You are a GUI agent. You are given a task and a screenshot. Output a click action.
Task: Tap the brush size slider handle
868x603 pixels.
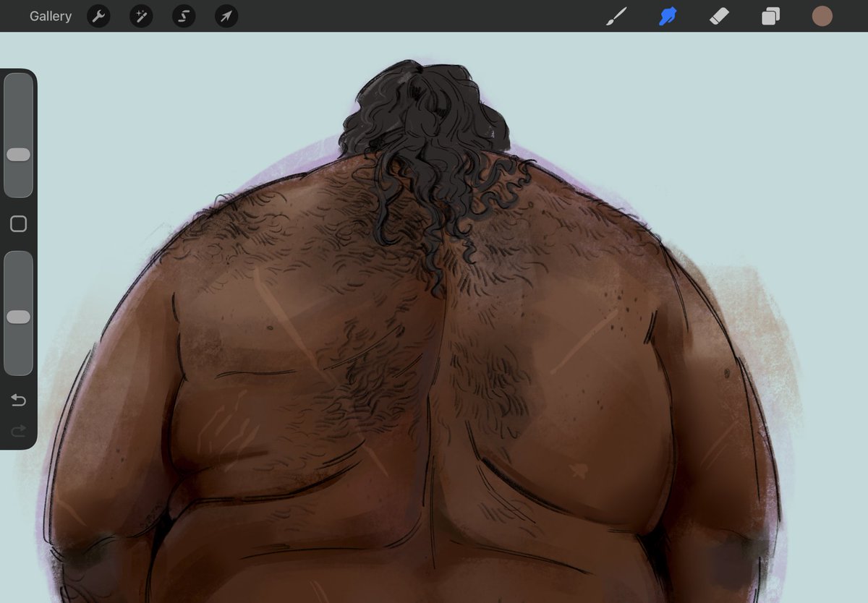coord(18,154)
